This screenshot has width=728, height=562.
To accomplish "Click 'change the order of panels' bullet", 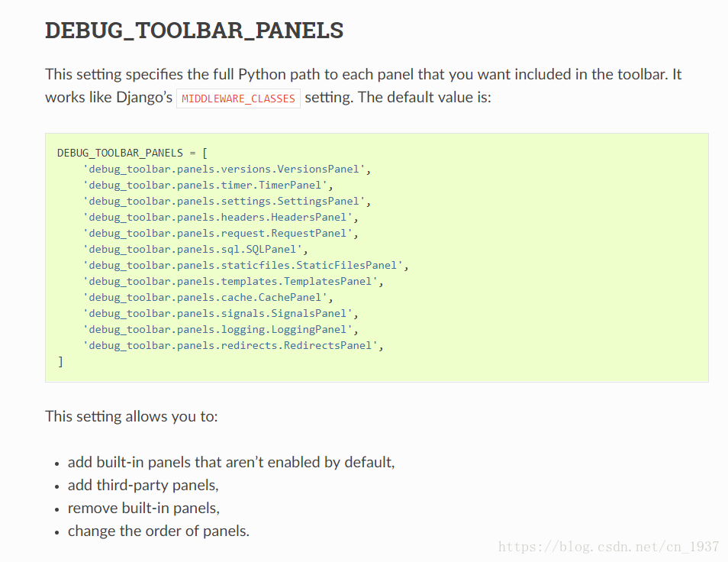I will pos(158,531).
